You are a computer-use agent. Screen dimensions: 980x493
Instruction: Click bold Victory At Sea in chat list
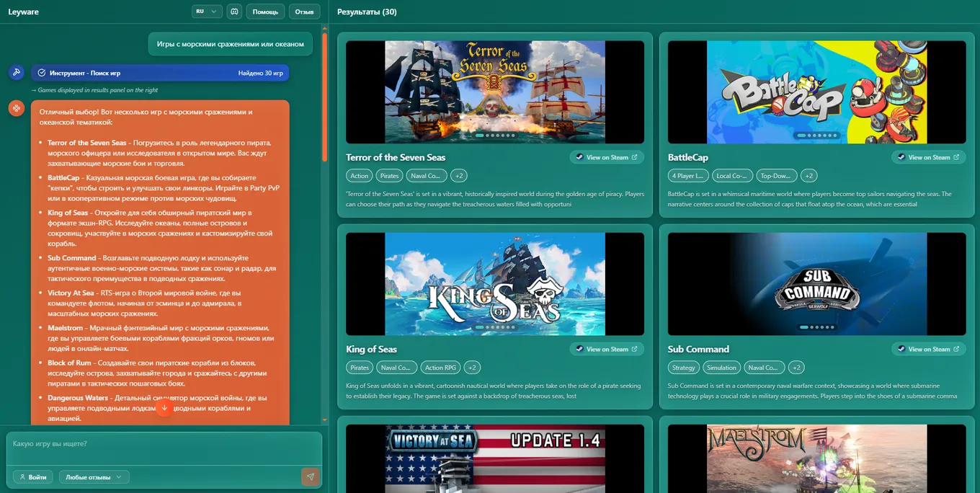coord(71,293)
